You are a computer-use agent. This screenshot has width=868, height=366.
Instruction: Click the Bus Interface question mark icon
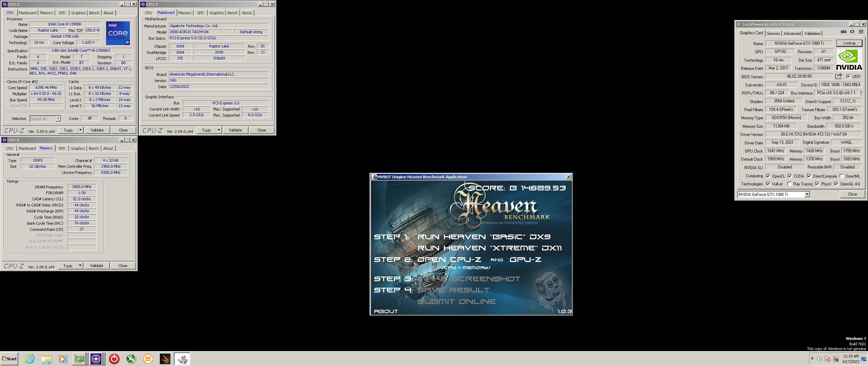861,93
